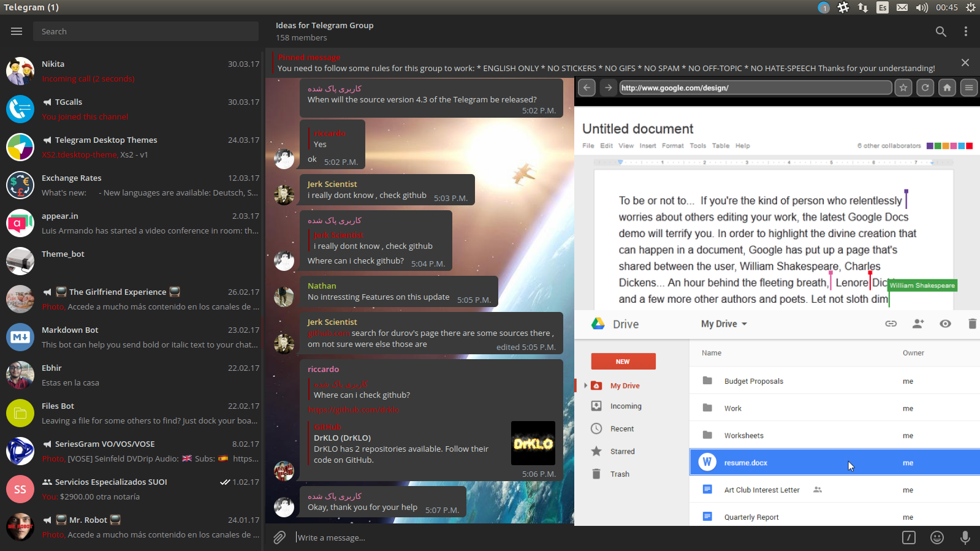Open the Edit menu in Untitled document
The height and width of the screenshot is (551, 980).
point(607,146)
